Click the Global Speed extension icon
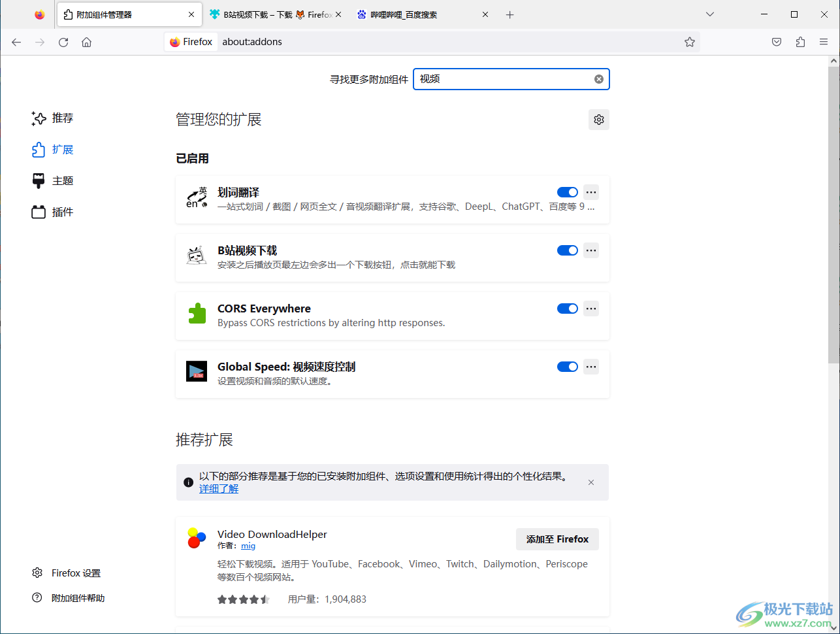This screenshot has height=634, width=840. click(197, 371)
